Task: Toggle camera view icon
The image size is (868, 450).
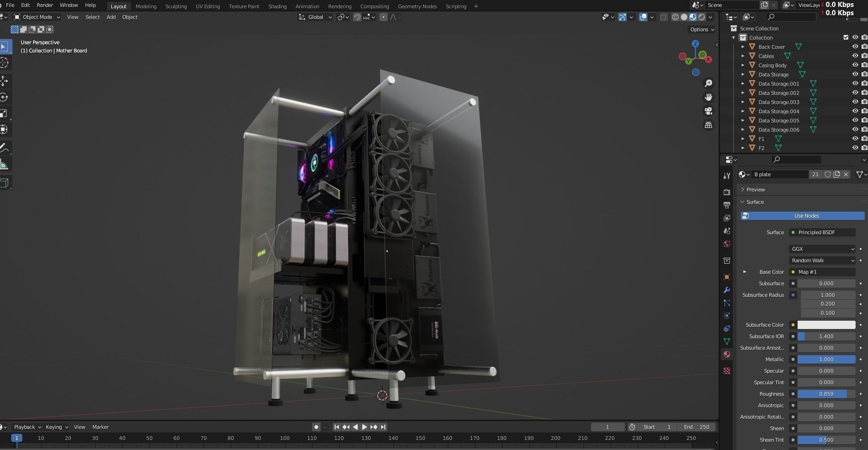Action: click(708, 111)
